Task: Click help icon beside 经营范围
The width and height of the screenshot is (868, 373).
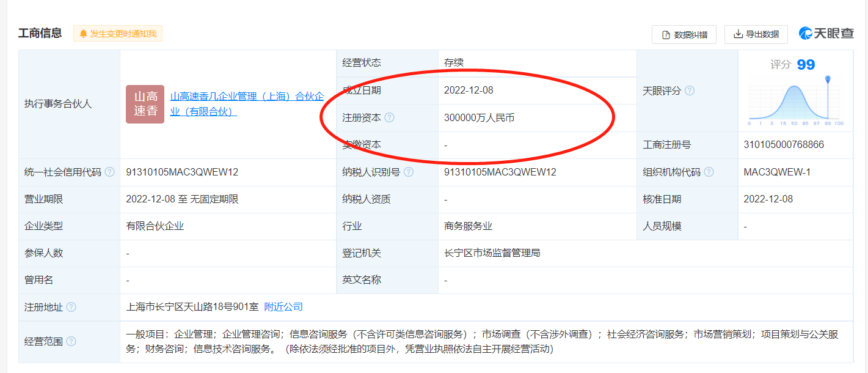Action: [x=71, y=341]
